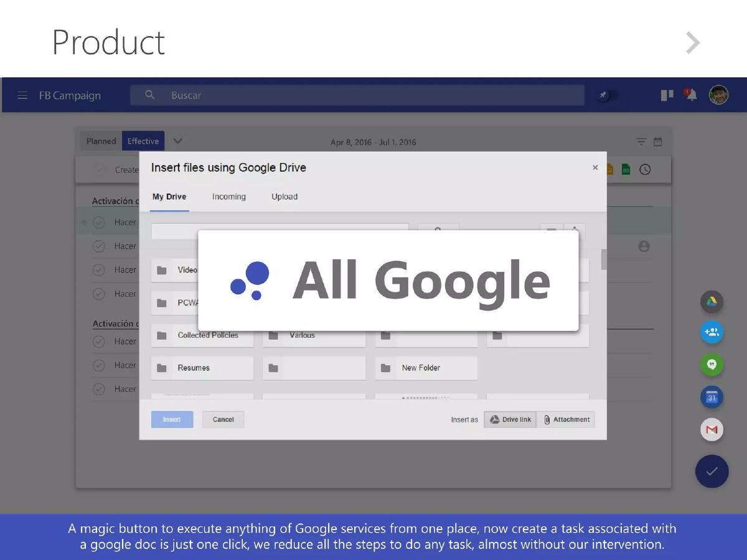This screenshot has width=747, height=560.
Task: Open the Google Calendar floating icon
Action: (x=712, y=397)
